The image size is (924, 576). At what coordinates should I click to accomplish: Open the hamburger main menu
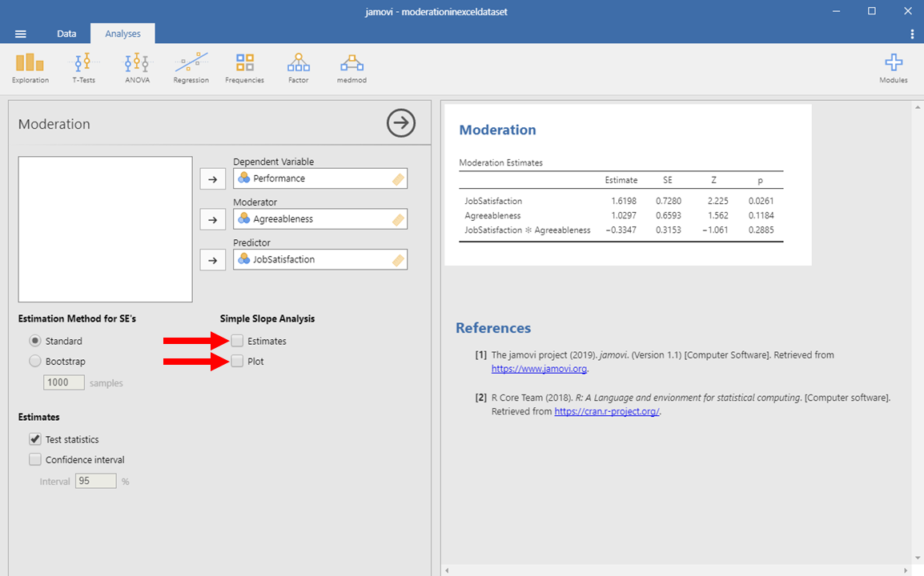tap(21, 34)
